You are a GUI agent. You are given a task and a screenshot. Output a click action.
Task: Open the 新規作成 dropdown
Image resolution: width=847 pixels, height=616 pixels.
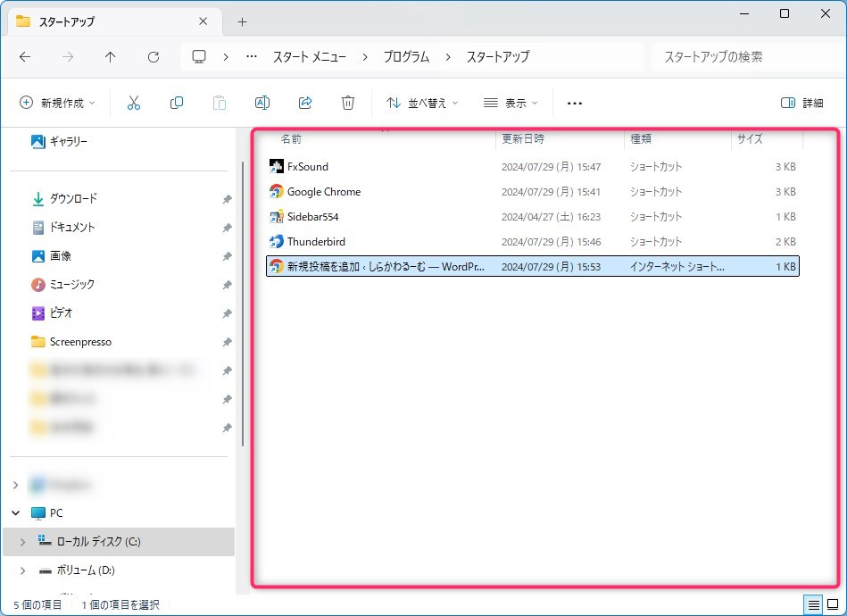tap(57, 103)
